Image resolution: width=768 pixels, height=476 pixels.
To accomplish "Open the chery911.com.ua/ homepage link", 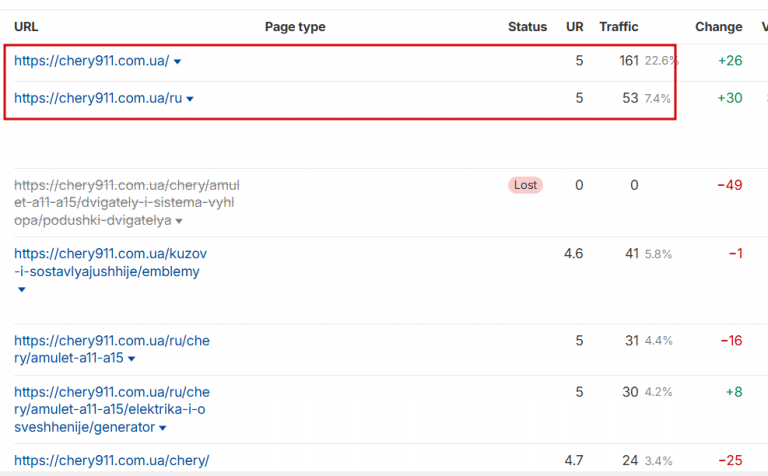I will click(x=91, y=61).
